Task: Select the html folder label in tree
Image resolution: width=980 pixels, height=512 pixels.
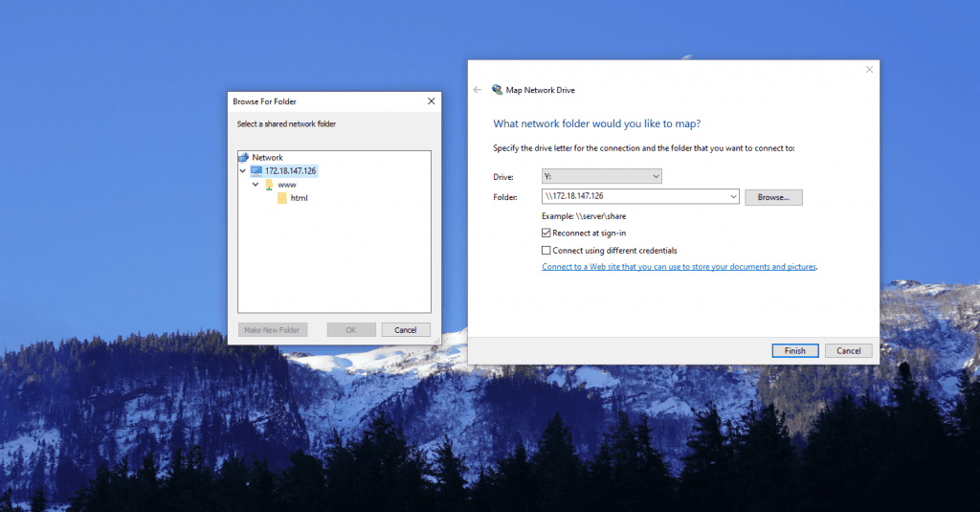Action: coord(299,198)
